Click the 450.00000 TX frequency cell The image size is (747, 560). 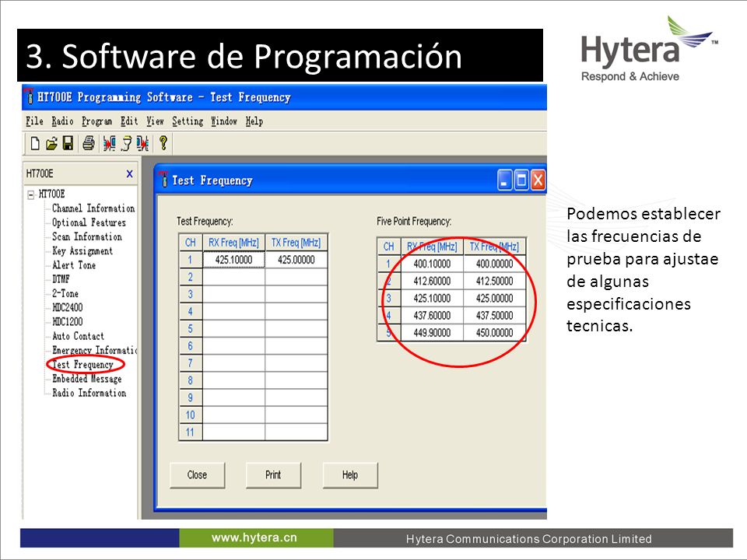[x=495, y=332]
